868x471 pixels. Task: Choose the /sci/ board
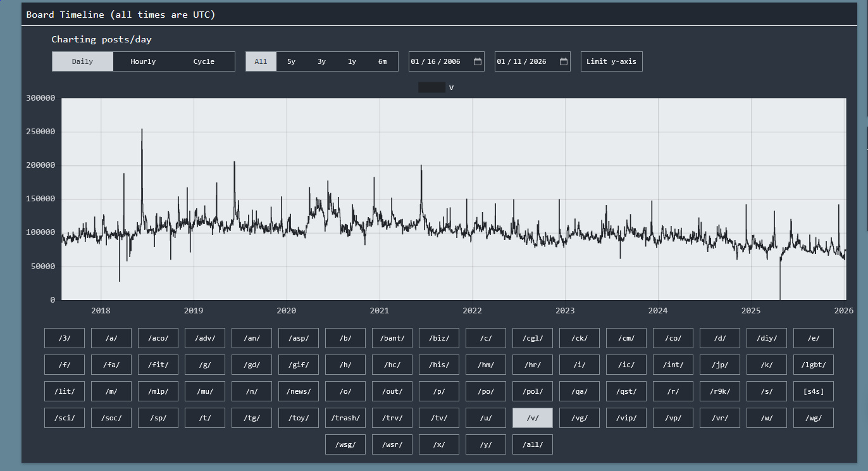65,418
